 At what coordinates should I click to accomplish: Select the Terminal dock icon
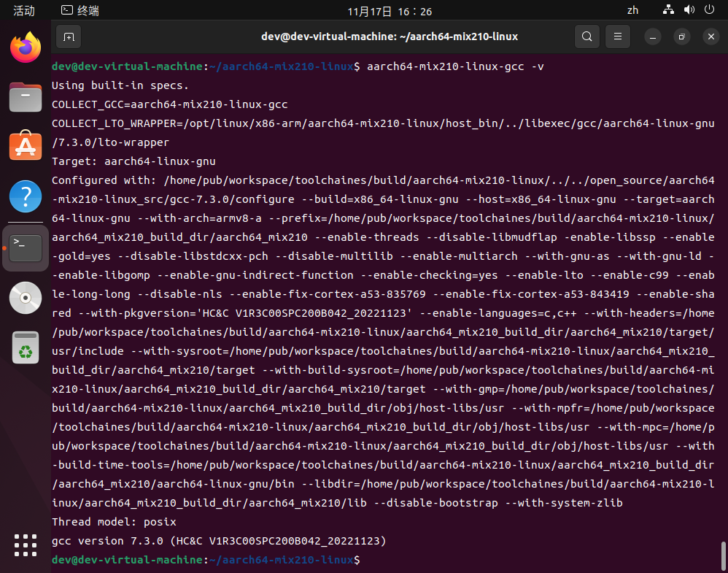[26, 247]
